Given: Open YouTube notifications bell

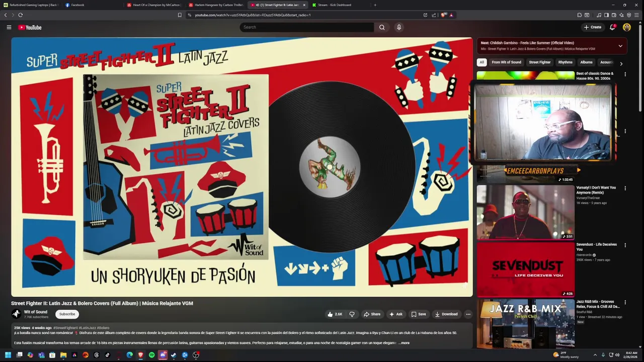Looking at the screenshot, I should pyautogui.click(x=612, y=27).
